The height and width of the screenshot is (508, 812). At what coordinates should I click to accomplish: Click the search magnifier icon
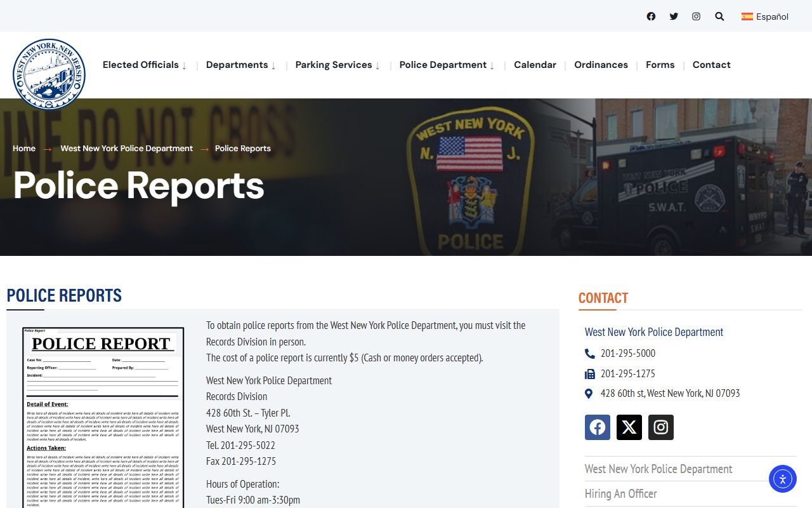click(719, 17)
